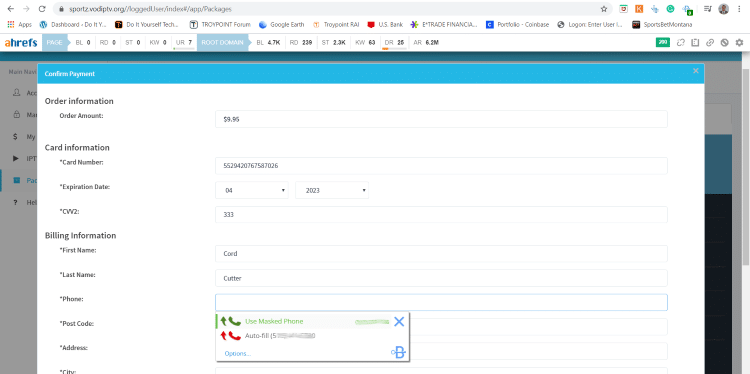Click the green 200 status badge
The height and width of the screenshot is (374, 750).
point(663,42)
